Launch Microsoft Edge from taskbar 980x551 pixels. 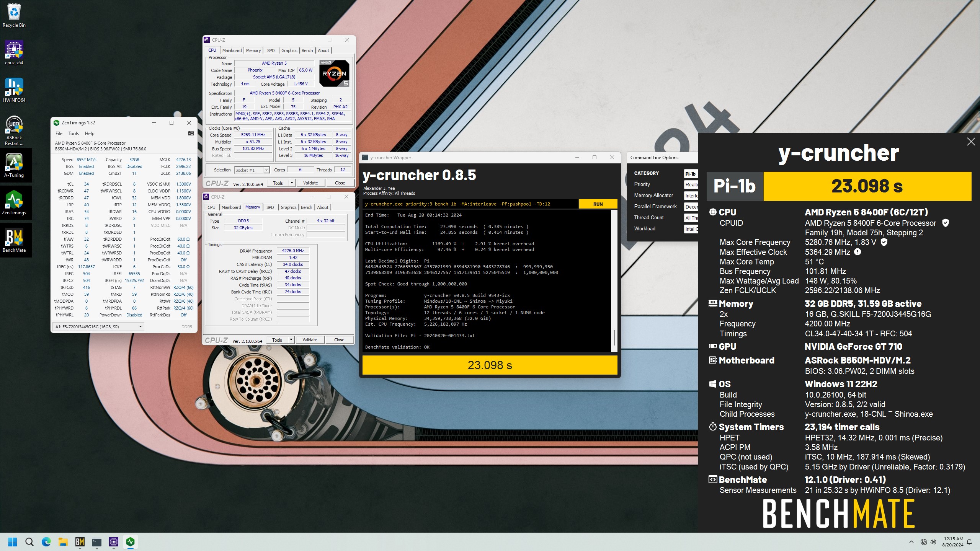click(46, 542)
